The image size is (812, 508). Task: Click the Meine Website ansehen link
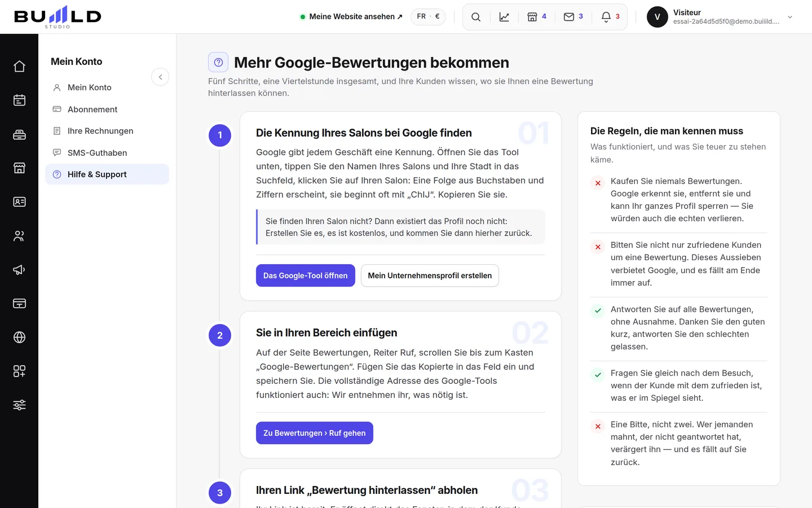(351, 17)
